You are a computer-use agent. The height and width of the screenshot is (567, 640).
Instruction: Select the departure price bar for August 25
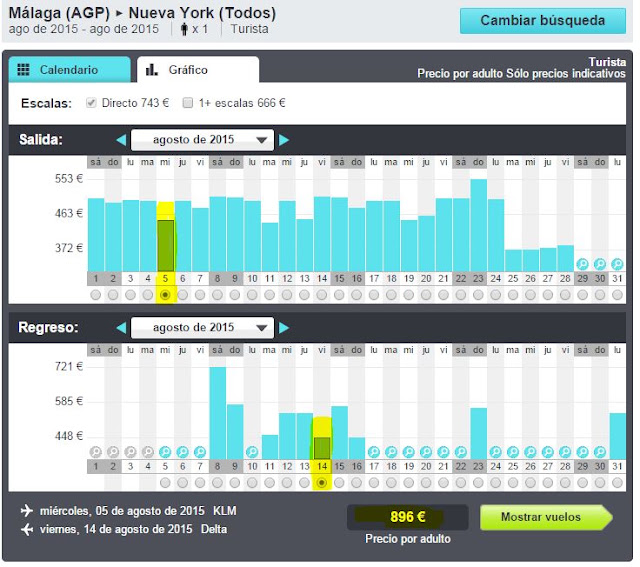(x=513, y=260)
